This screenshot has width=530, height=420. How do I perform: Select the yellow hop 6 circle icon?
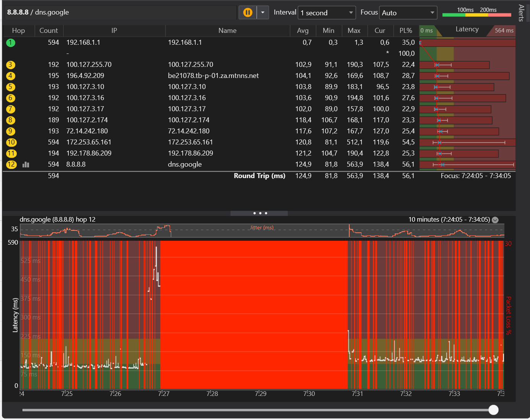click(x=11, y=98)
